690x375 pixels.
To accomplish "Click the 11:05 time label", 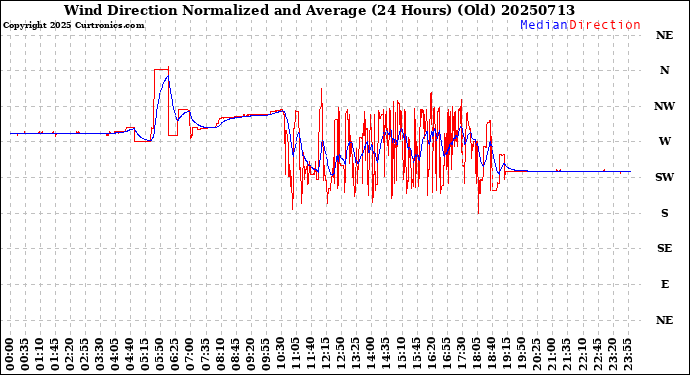I will [x=295, y=354].
